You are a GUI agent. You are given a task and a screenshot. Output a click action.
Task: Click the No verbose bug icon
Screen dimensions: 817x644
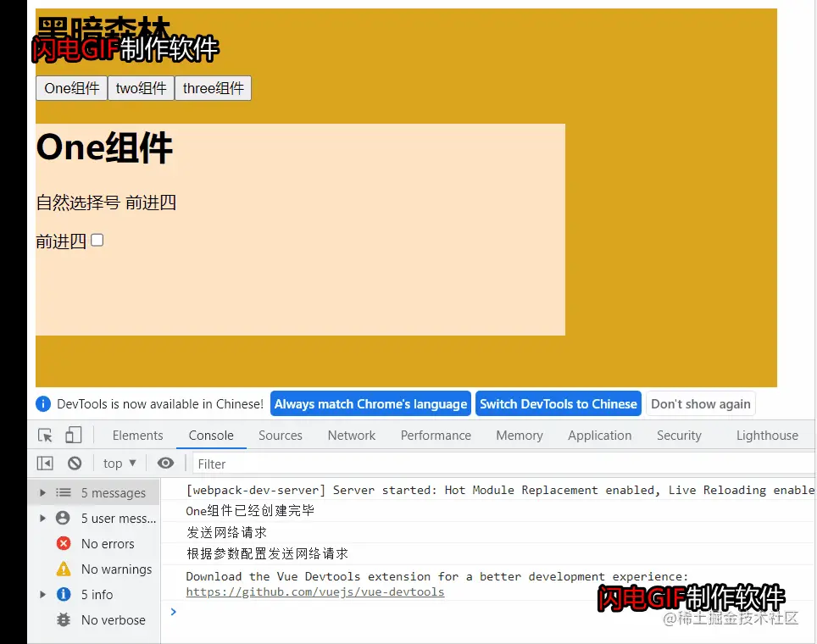pyautogui.click(x=64, y=619)
